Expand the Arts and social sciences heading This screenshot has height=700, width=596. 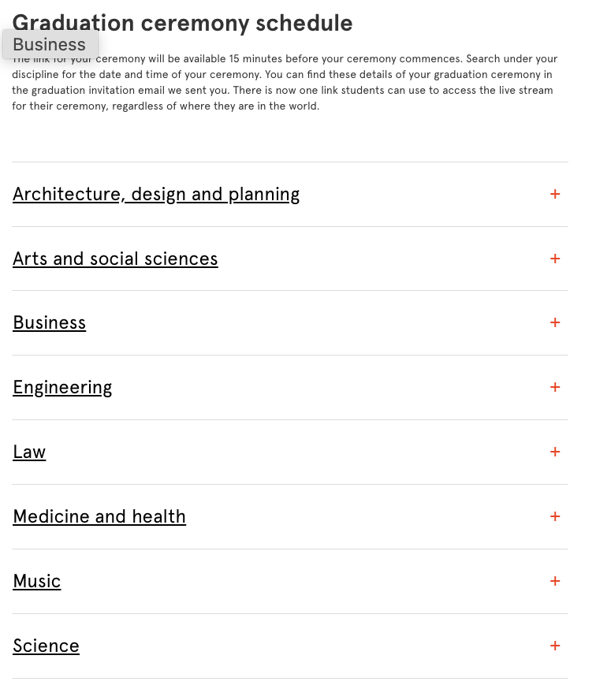(x=115, y=259)
